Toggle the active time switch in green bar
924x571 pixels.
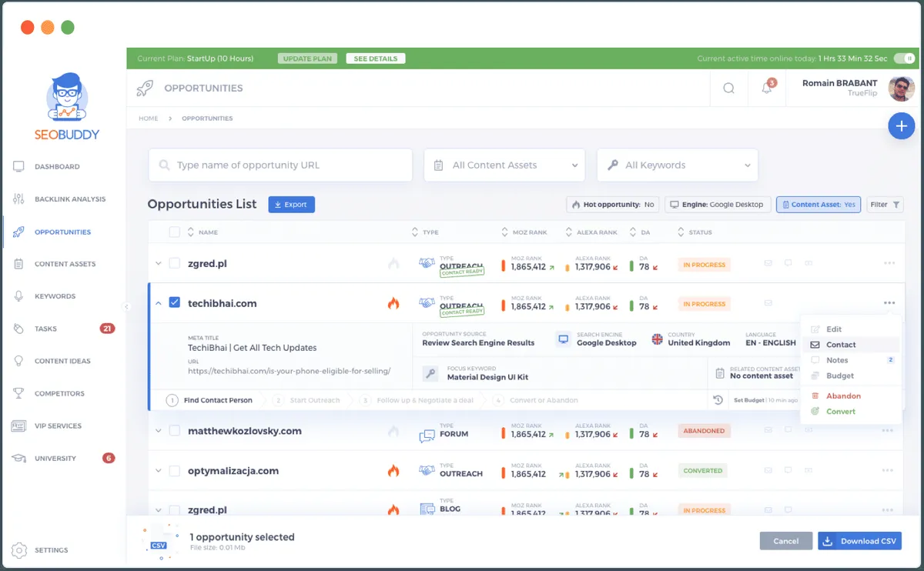pyautogui.click(x=904, y=58)
